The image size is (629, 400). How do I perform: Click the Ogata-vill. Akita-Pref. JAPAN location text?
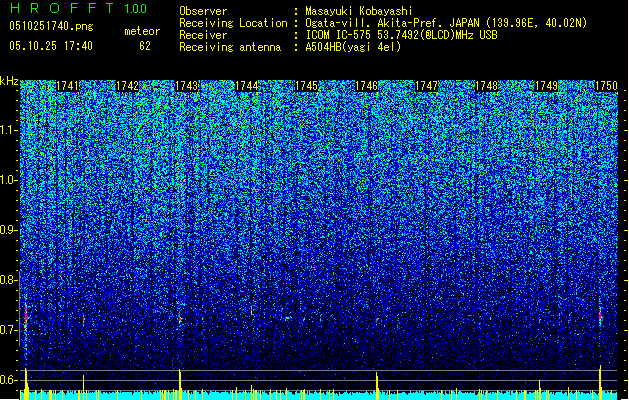coord(446,23)
